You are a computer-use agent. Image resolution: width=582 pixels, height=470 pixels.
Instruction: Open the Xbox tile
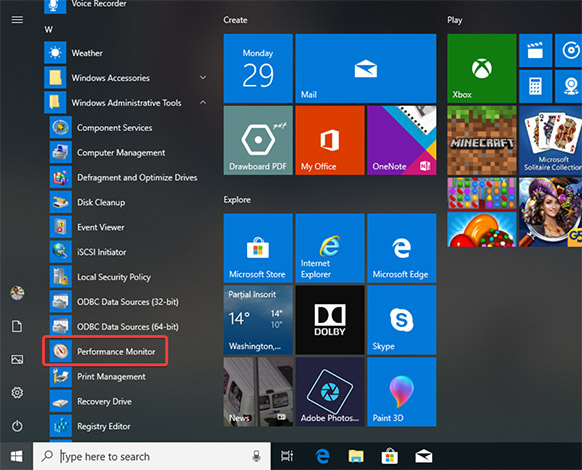pyautogui.click(x=482, y=68)
